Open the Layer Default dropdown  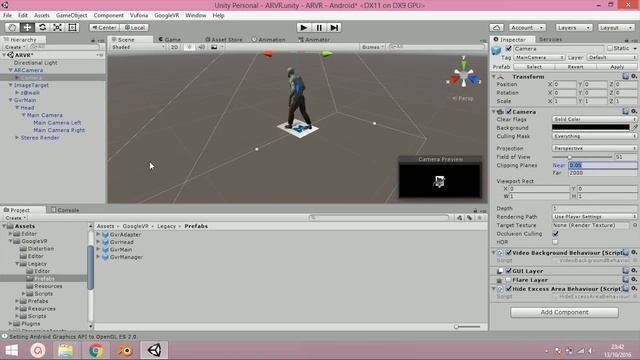(611, 58)
